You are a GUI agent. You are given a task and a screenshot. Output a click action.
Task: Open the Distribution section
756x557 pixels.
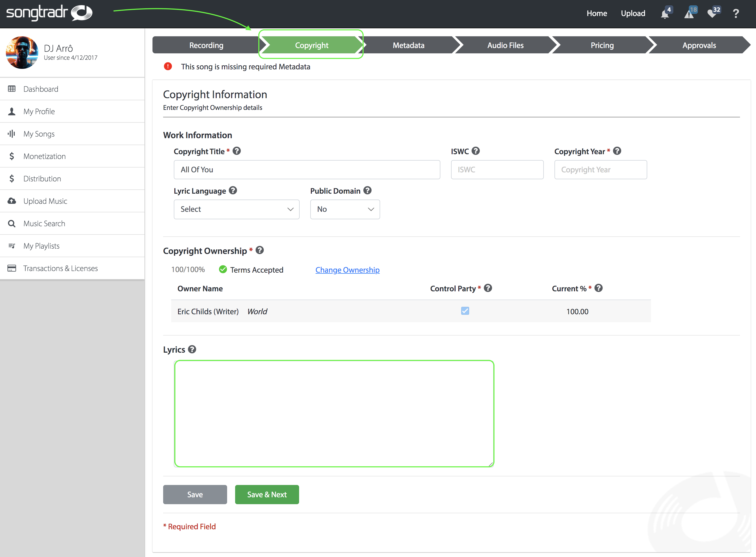(42, 178)
